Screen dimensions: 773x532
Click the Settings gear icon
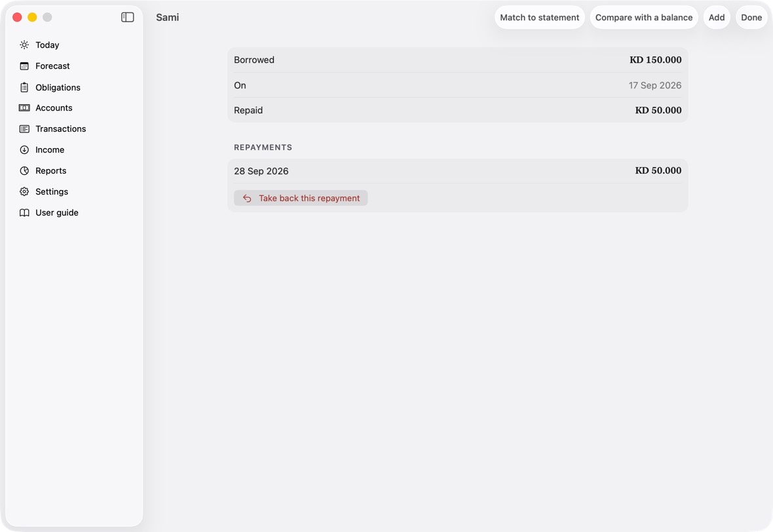[24, 192]
